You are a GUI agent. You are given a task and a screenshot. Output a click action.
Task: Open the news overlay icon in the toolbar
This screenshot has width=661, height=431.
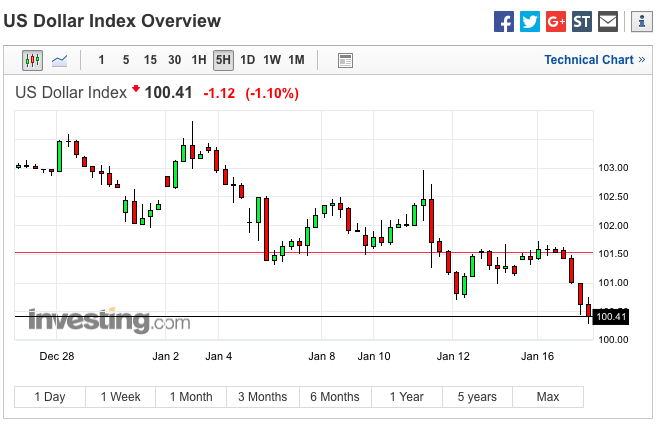pyautogui.click(x=345, y=60)
